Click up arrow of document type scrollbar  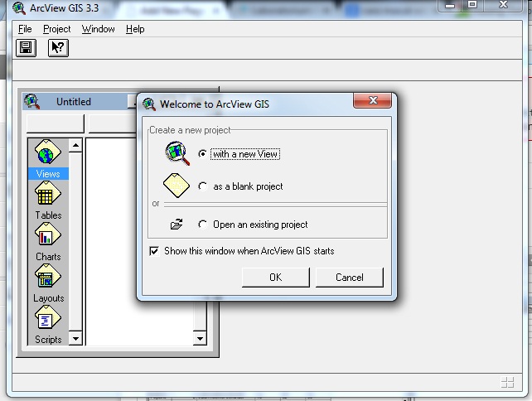click(75, 146)
